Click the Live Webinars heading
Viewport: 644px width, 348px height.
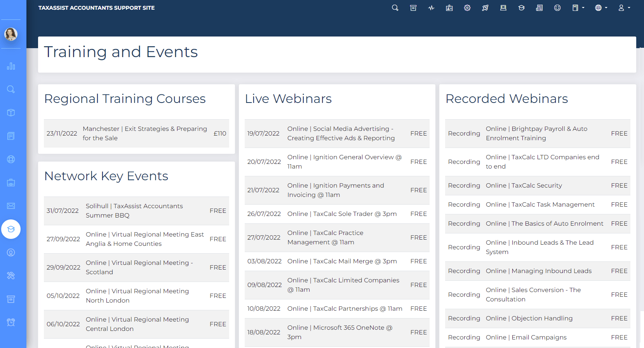pyautogui.click(x=288, y=99)
